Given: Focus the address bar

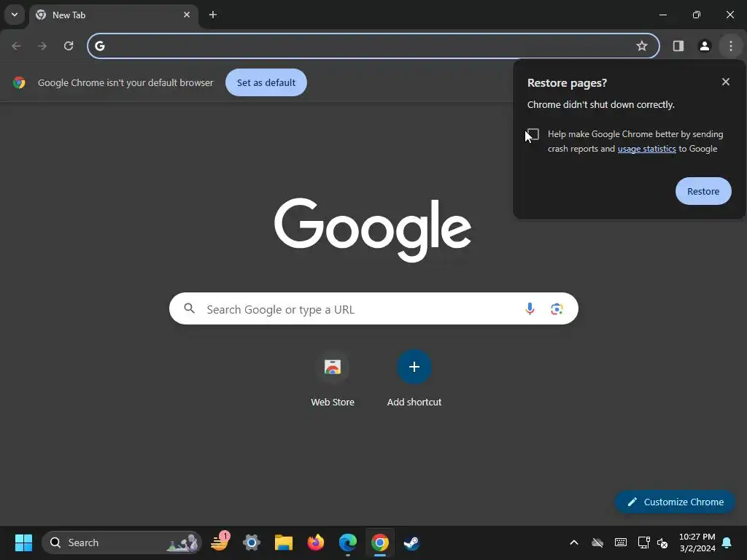Looking at the screenshot, I should tap(373, 46).
